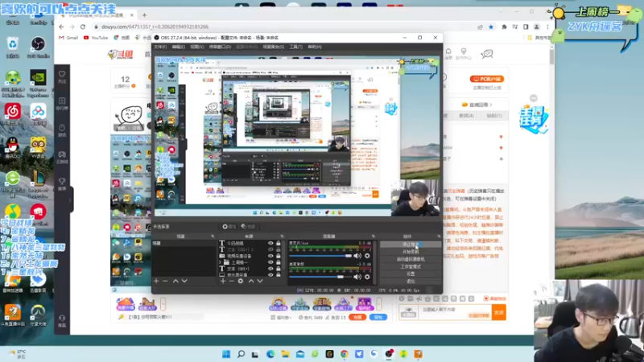Hide the 视频采集设备 source

pos(270,256)
